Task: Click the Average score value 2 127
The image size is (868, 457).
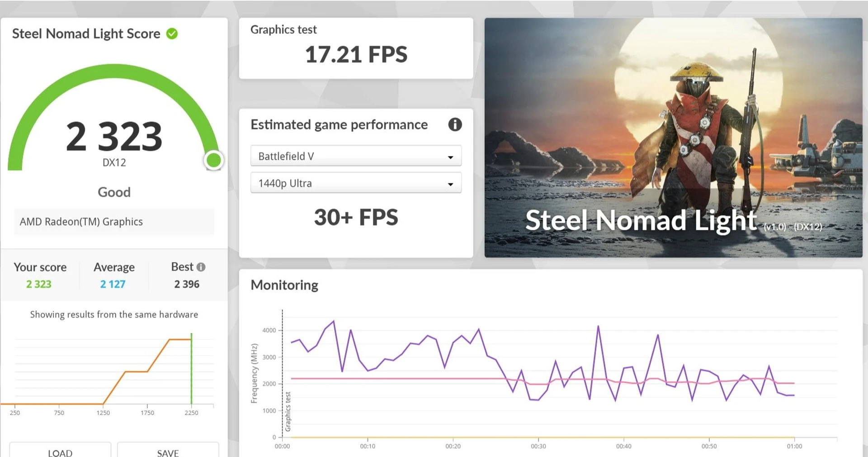Action: pyautogui.click(x=113, y=284)
